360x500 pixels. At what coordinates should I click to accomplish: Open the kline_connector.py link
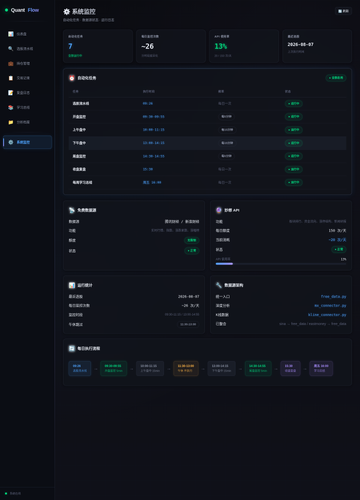[327, 315]
